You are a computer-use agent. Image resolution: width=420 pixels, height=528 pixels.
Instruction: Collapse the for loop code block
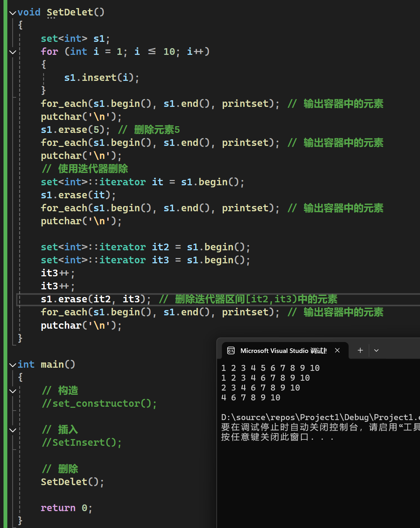(x=13, y=52)
